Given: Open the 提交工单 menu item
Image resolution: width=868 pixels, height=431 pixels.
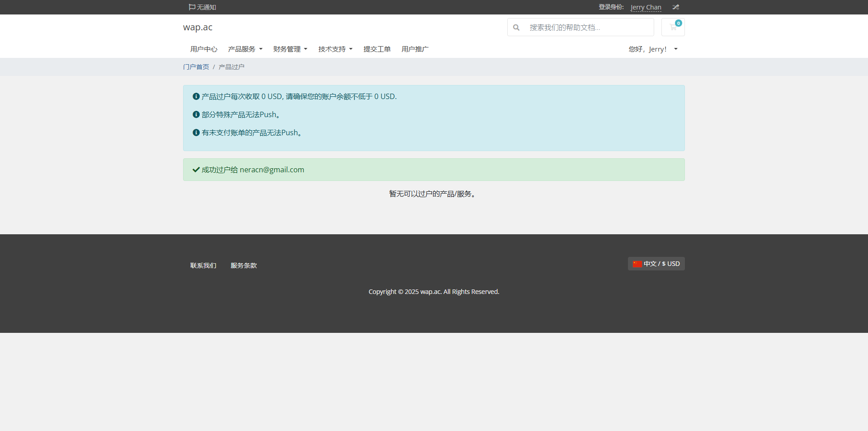Looking at the screenshot, I should tap(377, 49).
